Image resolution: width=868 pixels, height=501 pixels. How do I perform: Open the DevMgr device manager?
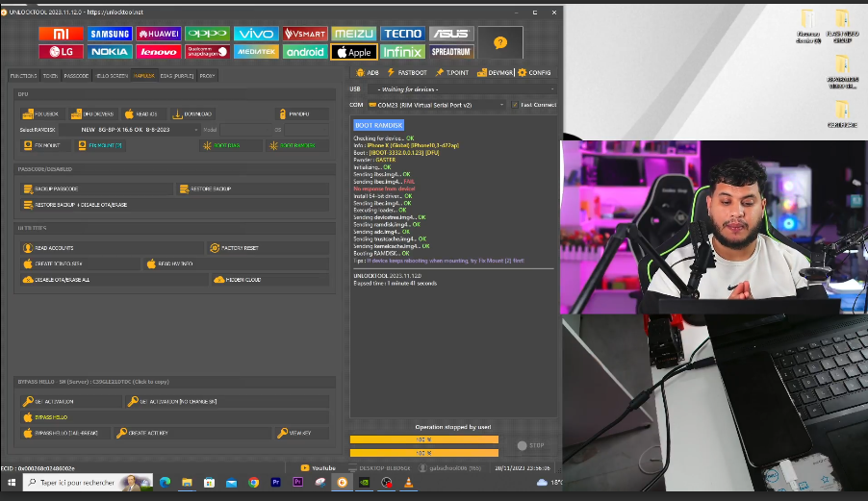[x=495, y=72]
